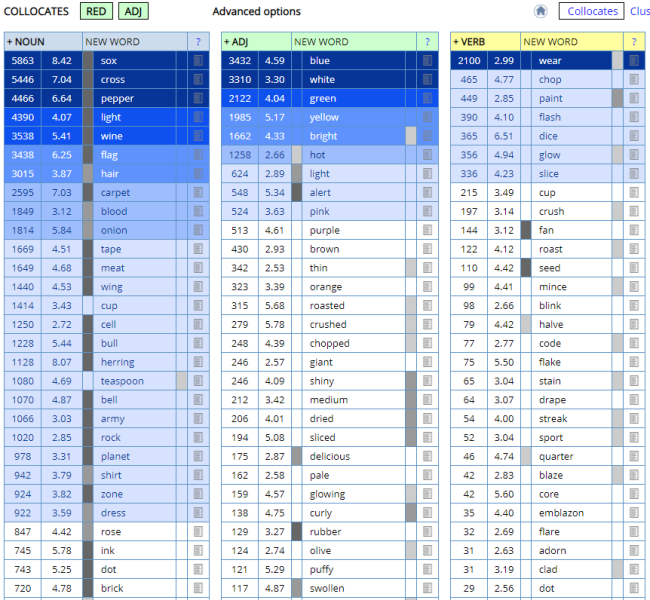Viewport: 650px width, 600px height.
Task: Click the ADJ part-of-speech button
Action: point(133,11)
